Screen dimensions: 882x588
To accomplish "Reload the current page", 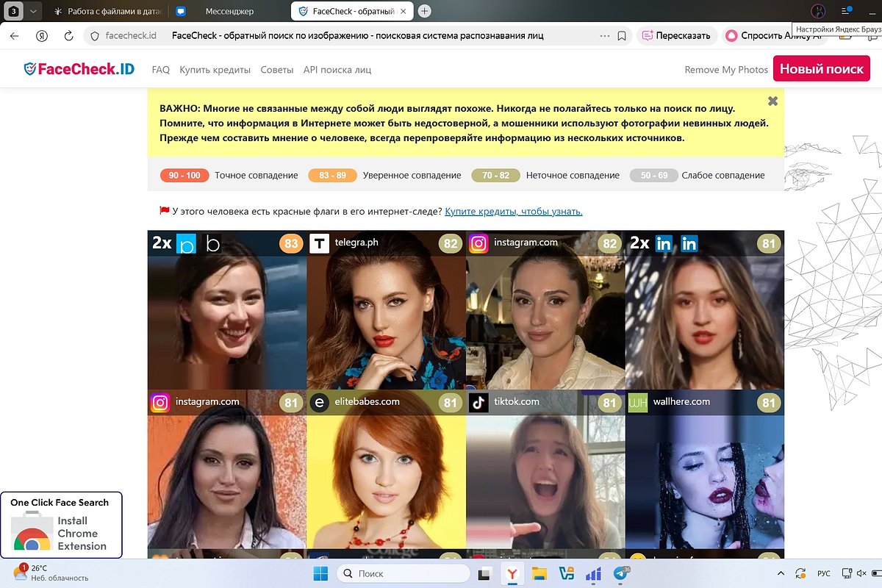I will (x=69, y=35).
